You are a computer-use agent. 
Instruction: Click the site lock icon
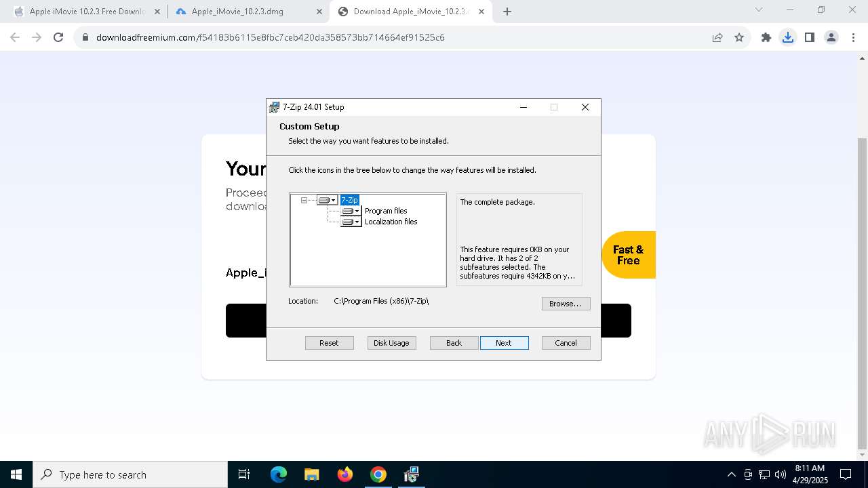[85, 37]
